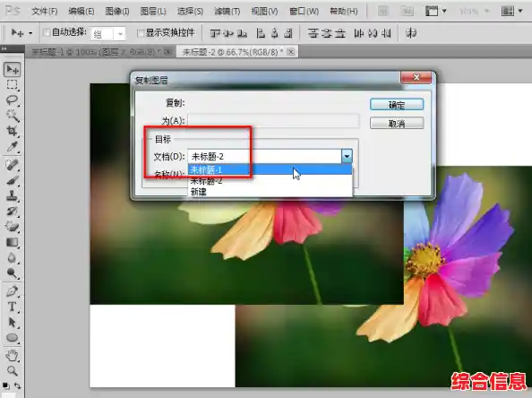Select the Crop tool
Image resolution: width=532 pixels, height=398 pixels.
[x=13, y=131]
